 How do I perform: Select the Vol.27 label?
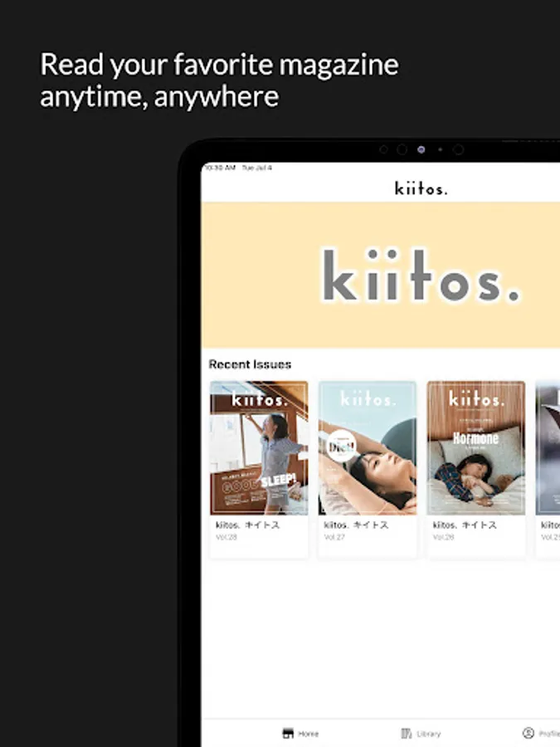click(x=335, y=537)
